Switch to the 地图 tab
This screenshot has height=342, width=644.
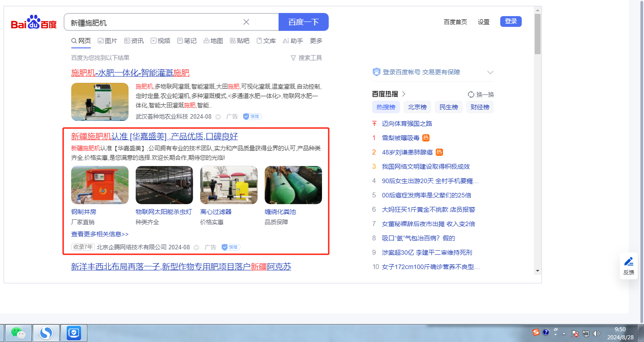pos(213,41)
